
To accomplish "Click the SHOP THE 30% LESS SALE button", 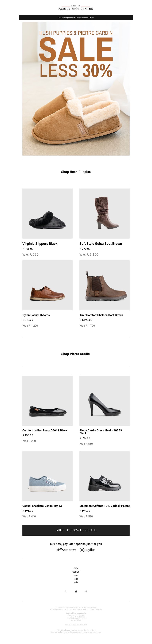I will coord(76,530).
